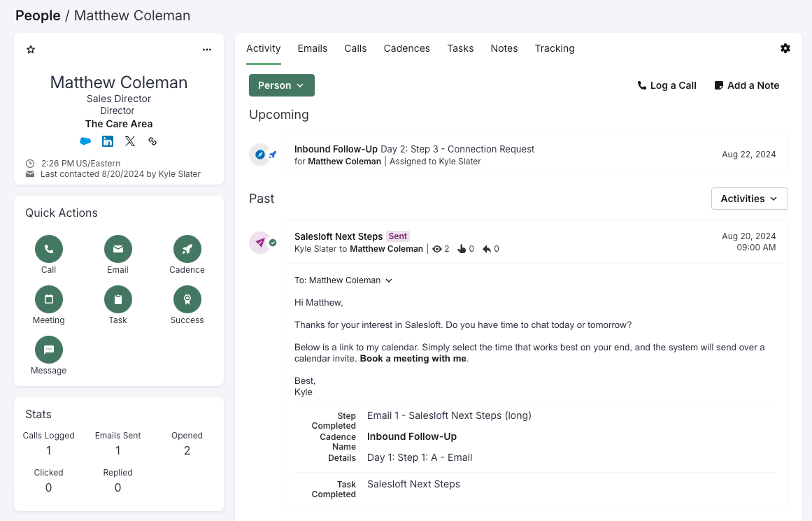Switch to the Cadences tab
This screenshot has width=812, height=521.
[x=406, y=48]
